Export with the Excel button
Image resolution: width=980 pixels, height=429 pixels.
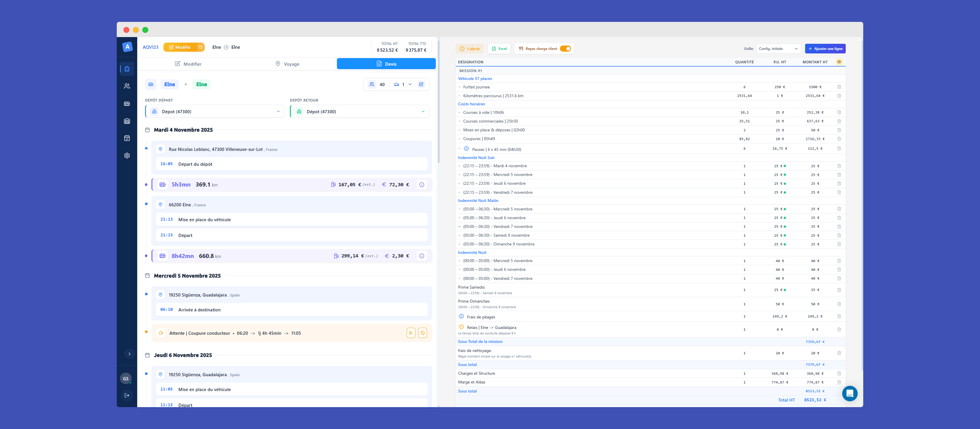pos(499,49)
